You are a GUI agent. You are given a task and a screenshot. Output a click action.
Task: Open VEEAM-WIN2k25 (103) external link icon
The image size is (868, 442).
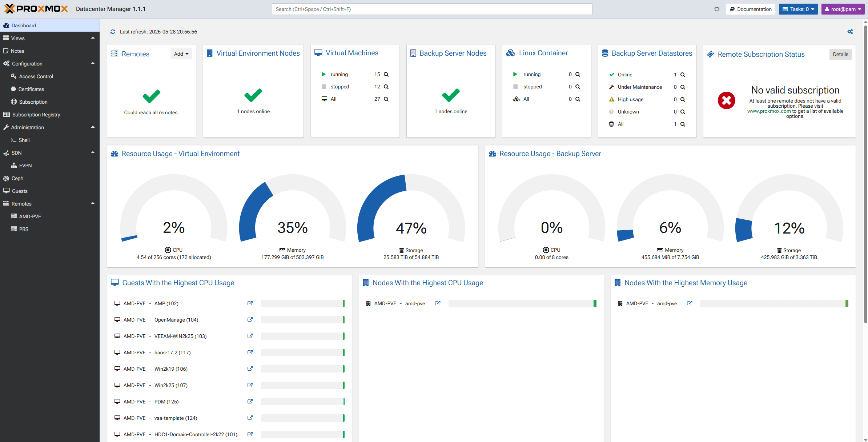(250, 336)
